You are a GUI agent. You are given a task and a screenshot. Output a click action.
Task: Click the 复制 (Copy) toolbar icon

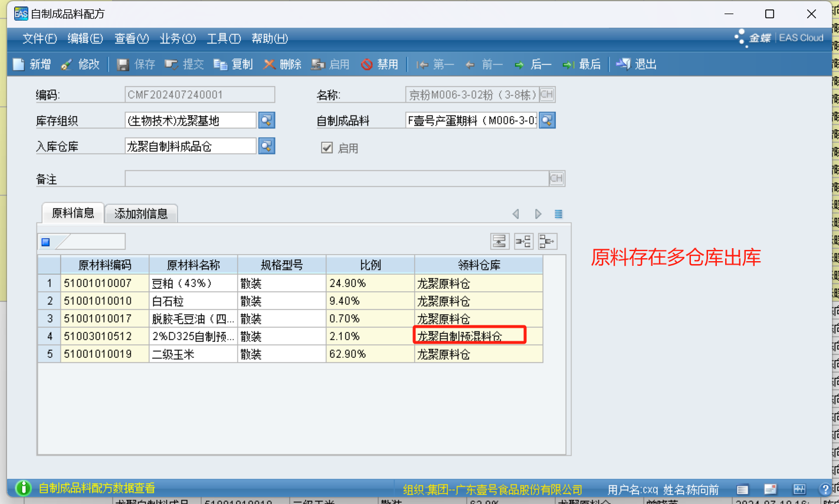pyautogui.click(x=221, y=64)
